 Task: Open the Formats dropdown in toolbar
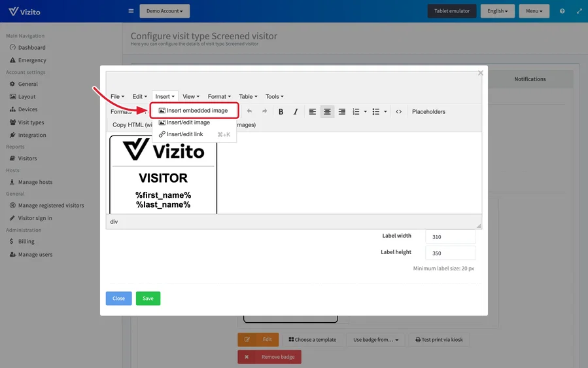click(x=121, y=111)
